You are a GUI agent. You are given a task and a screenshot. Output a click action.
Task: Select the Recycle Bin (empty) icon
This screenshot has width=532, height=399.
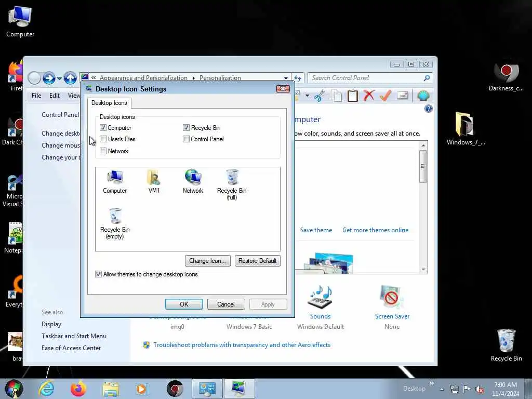[x=115, y=224]
